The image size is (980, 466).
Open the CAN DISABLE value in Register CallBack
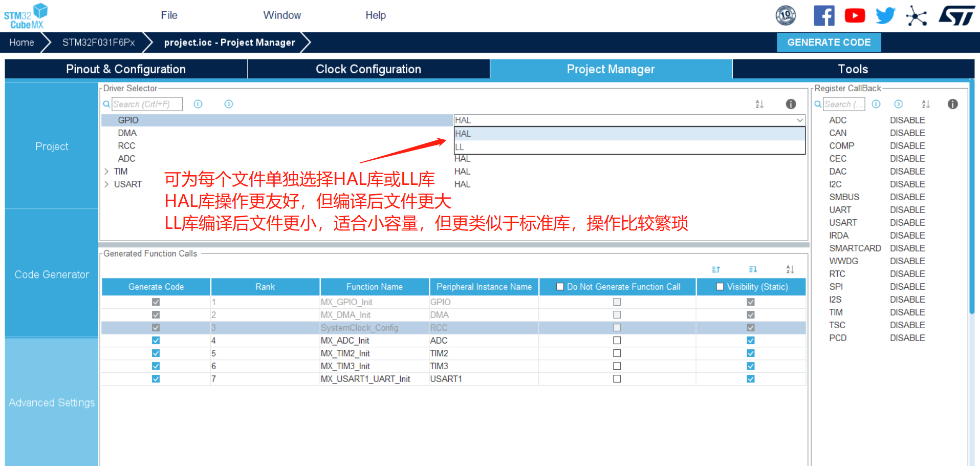pyautogui.click(x=907, y=133)
